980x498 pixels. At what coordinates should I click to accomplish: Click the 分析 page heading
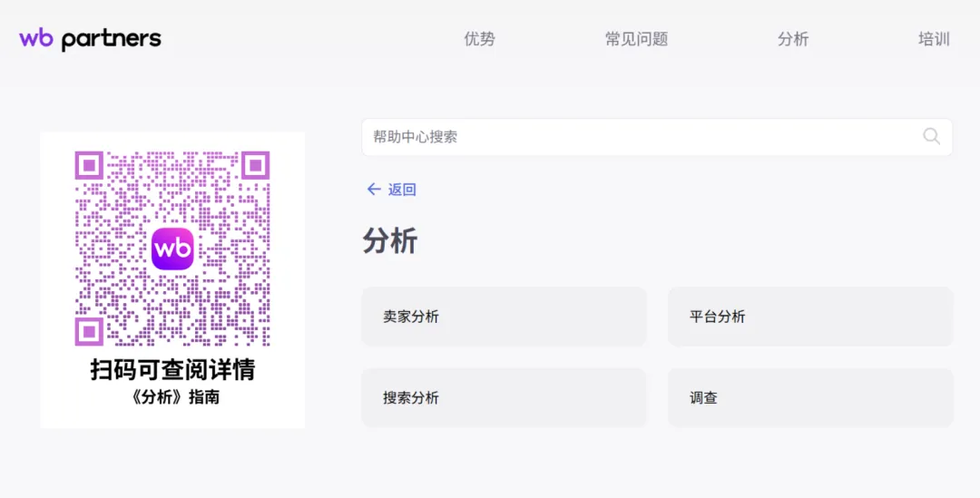(x=390, y=241)
